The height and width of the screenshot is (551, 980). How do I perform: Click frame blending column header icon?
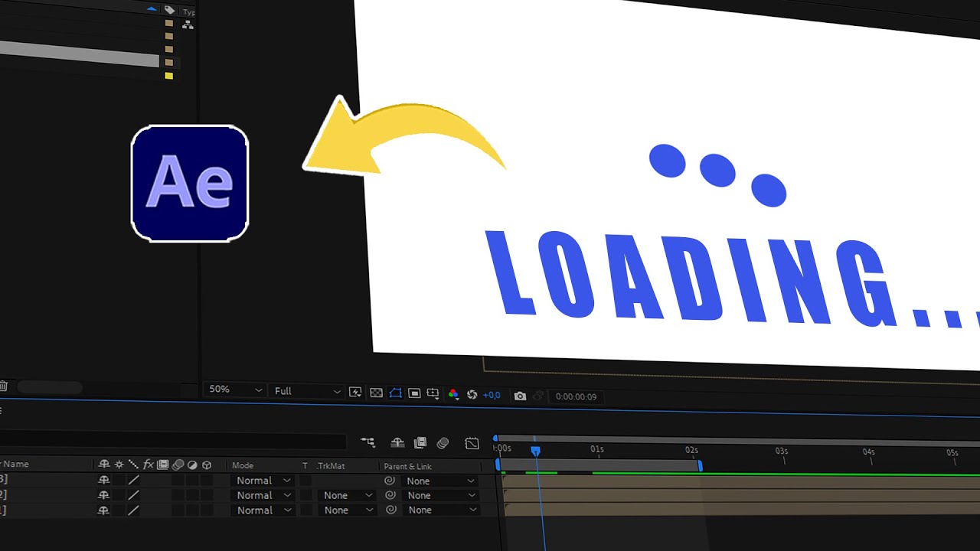point(162,465)
